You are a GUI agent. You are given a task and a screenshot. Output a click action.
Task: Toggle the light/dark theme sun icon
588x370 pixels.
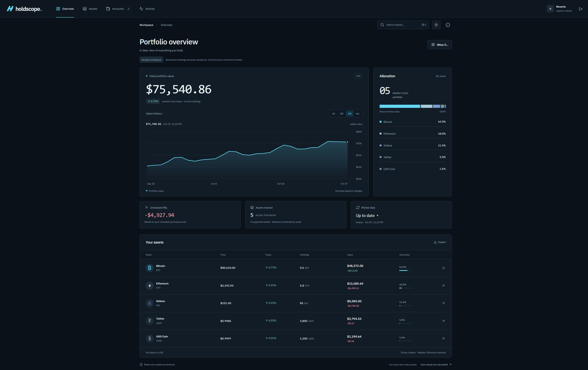[436, 25]
